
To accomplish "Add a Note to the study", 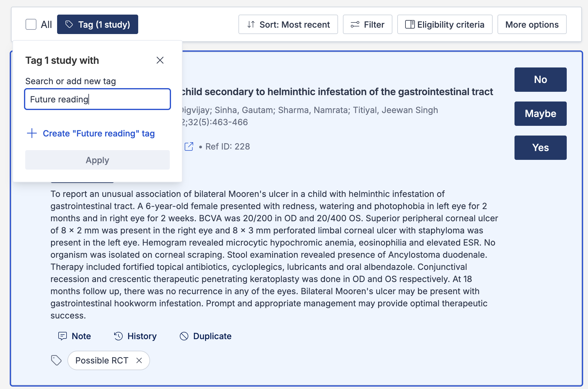I will click(x=74, y=336).
